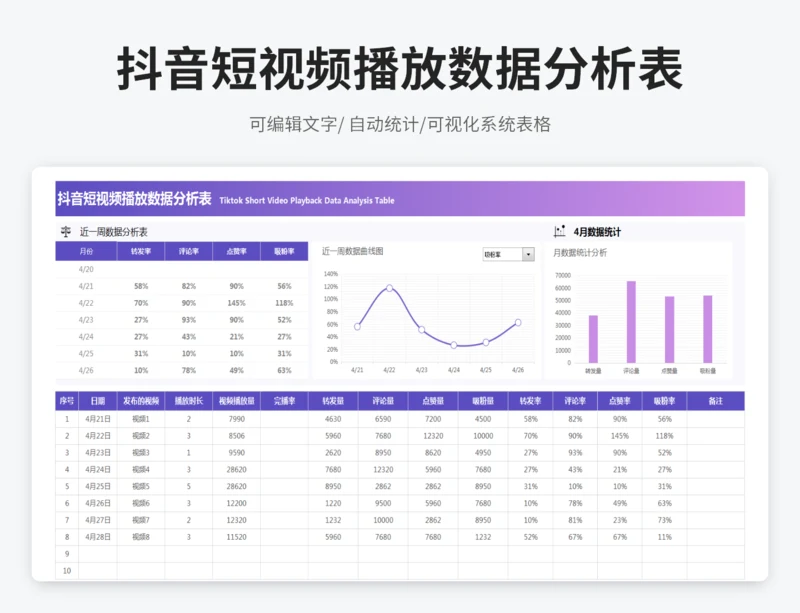Click the 吸粉量 column header in the table
The width and height of the screenshot is (800, 613).
click(483, 401)
